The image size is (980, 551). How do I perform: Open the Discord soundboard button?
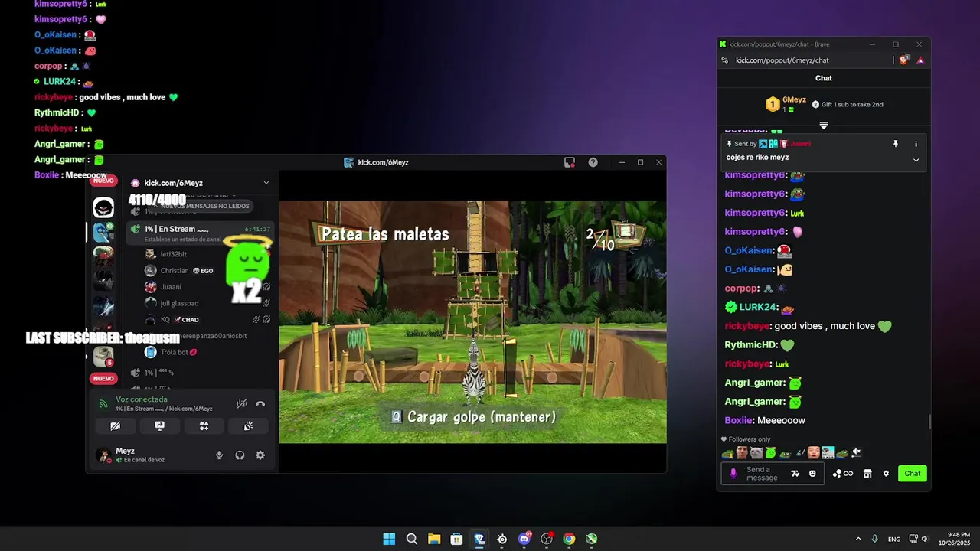tap(248, 426)
